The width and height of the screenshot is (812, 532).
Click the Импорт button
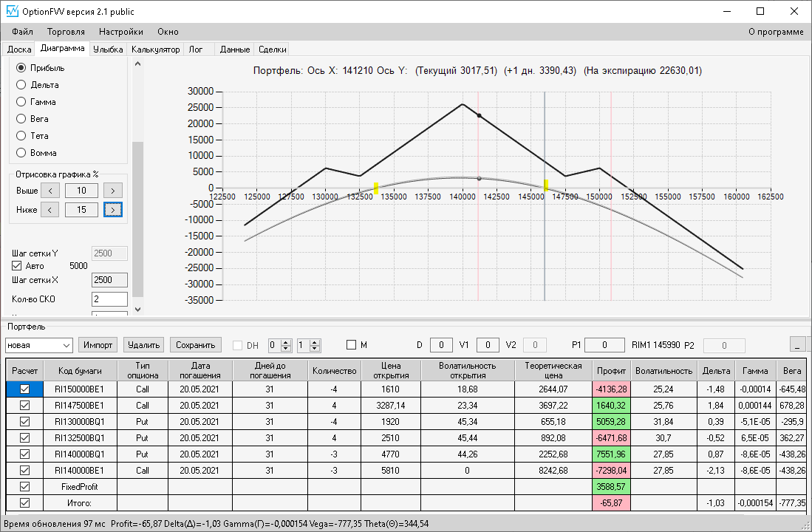click(x=98, y=345)
